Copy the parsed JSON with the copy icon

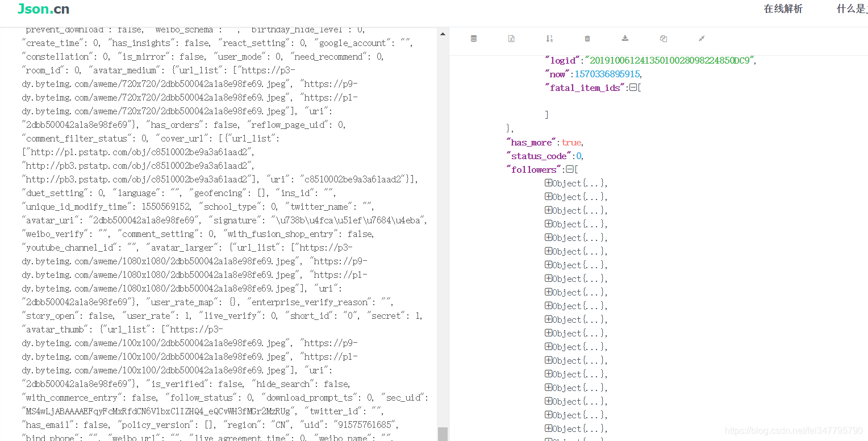pyautogui.click(x=663, y=39)
